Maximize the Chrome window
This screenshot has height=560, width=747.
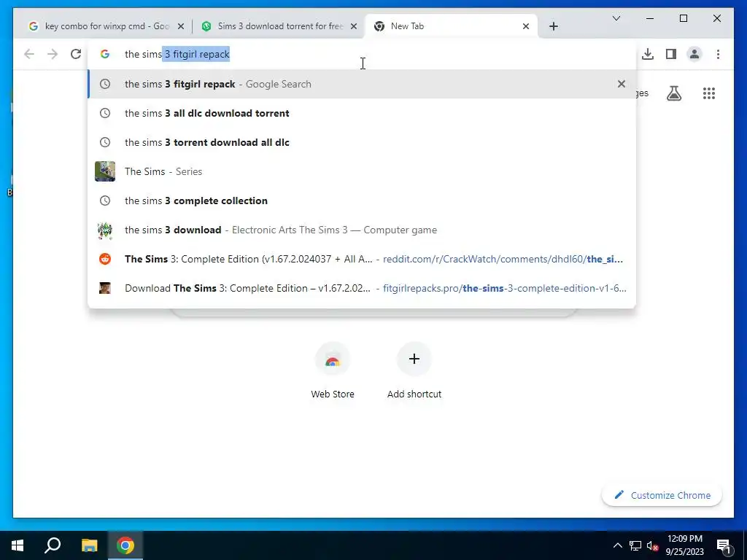[683, 18]
